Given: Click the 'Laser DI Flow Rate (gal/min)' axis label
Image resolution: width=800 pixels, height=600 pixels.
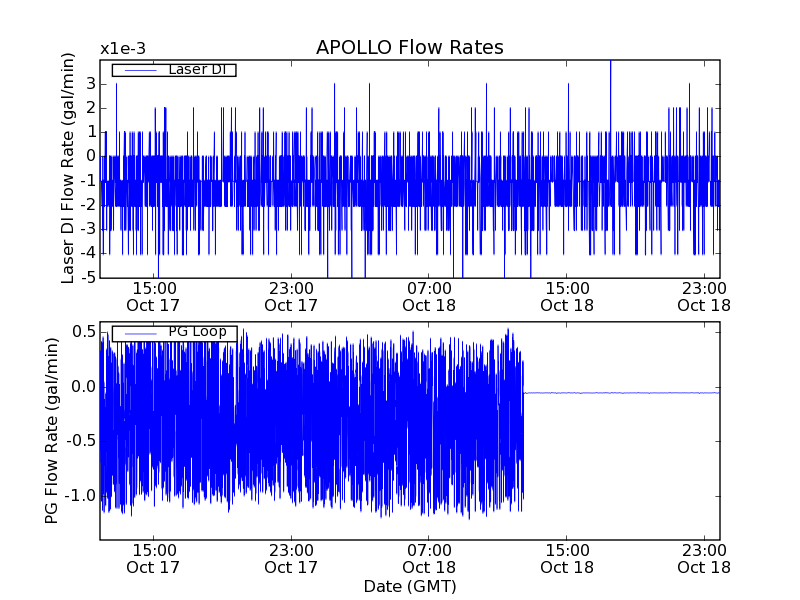Looking at the screenshot, I should click(x=67, y=168).
